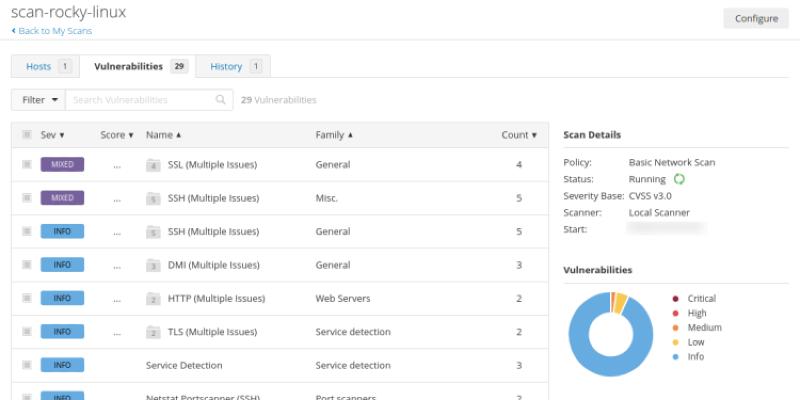Viewport: 800px width, 400px height.
Task: Click the running status spinner icon
Action: pyautogui.click(x=679, y=179)
